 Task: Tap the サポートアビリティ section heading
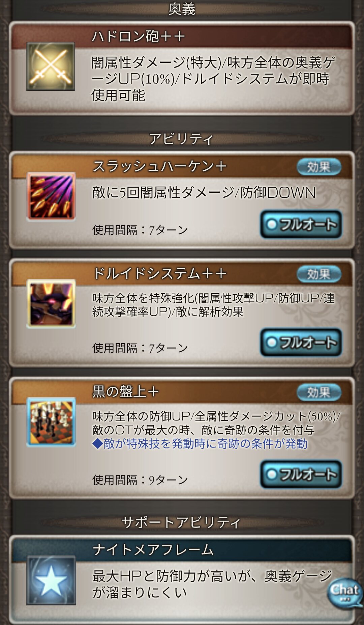pyautogui.click(x=181, y=522)
